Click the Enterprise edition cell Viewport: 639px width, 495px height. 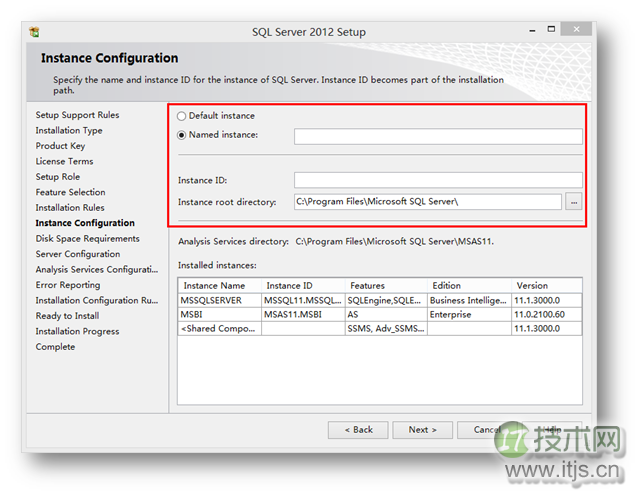pos(469,315)
